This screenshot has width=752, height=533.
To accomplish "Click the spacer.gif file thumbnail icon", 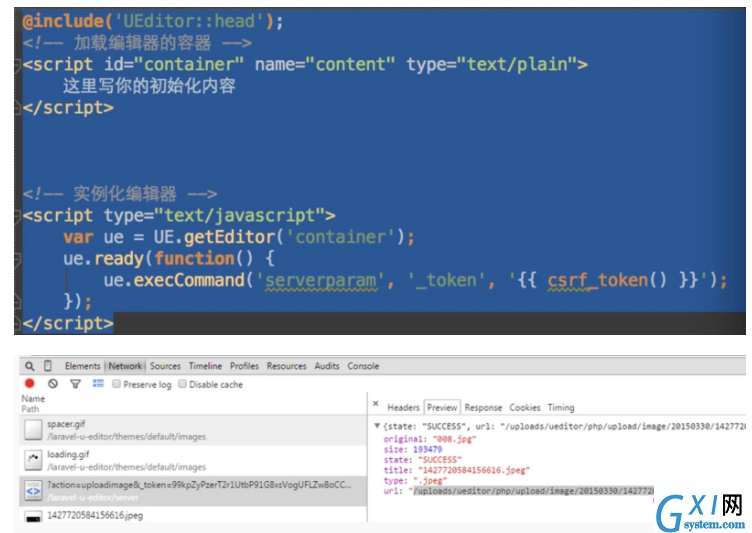I will 33,429.
